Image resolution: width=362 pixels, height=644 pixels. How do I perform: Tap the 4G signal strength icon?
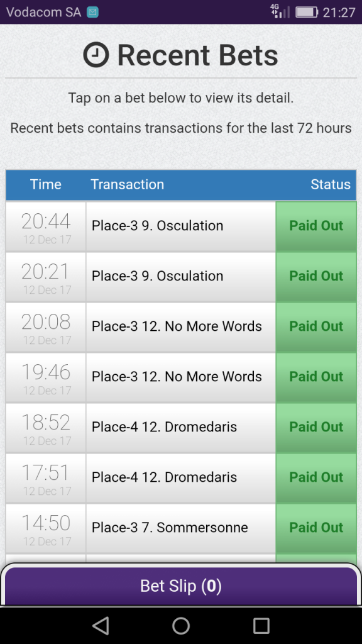tap(280, 11)
